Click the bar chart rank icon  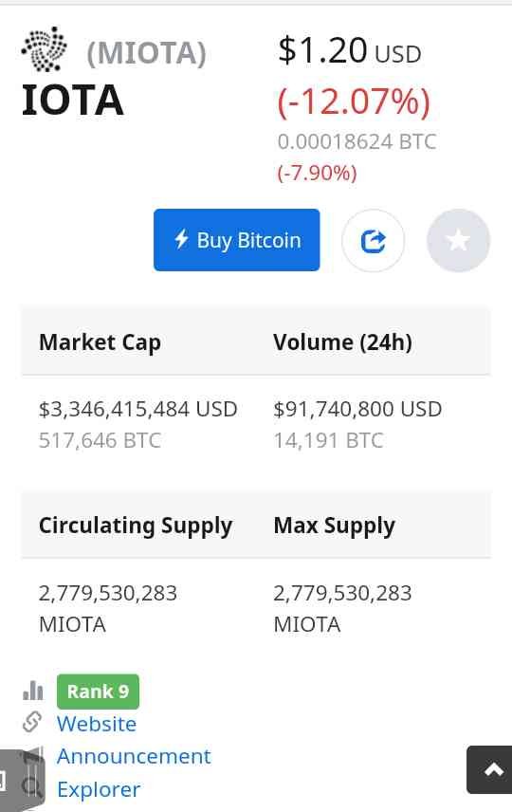(x=33, y=691)
